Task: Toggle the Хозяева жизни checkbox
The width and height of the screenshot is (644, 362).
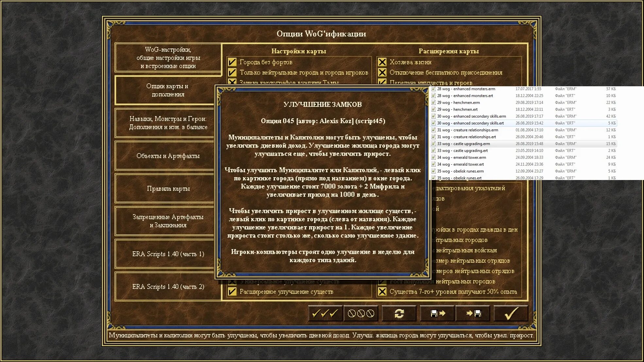Action: click(x=382, y=62)
